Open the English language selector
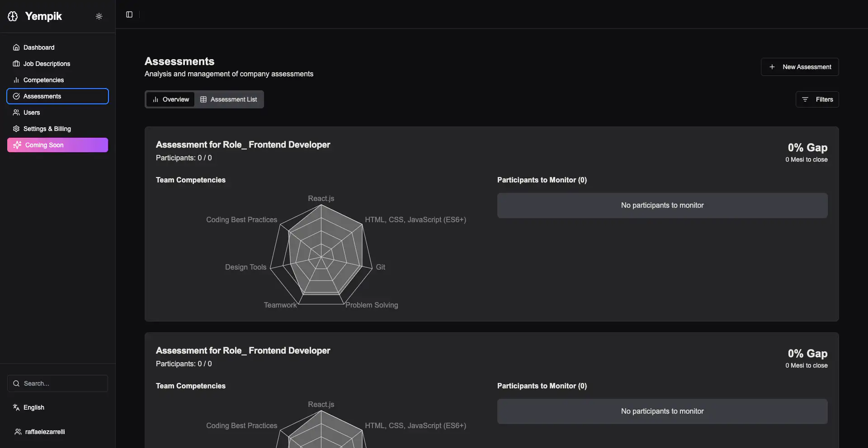Screen dimensions: 868x448 click(34, 407)
